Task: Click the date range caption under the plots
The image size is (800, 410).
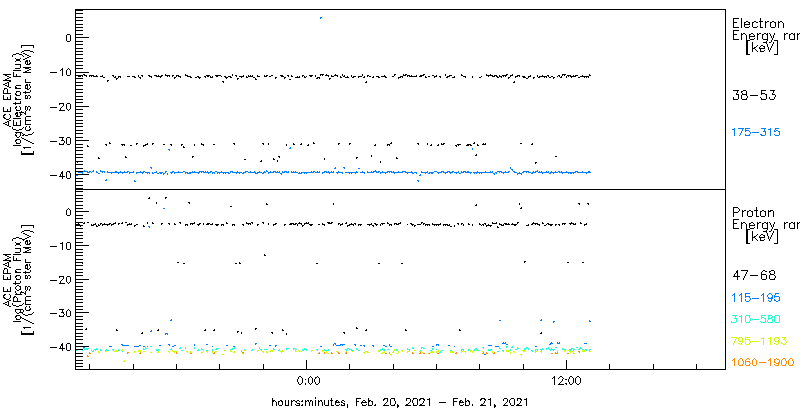Action: point(399,401)
